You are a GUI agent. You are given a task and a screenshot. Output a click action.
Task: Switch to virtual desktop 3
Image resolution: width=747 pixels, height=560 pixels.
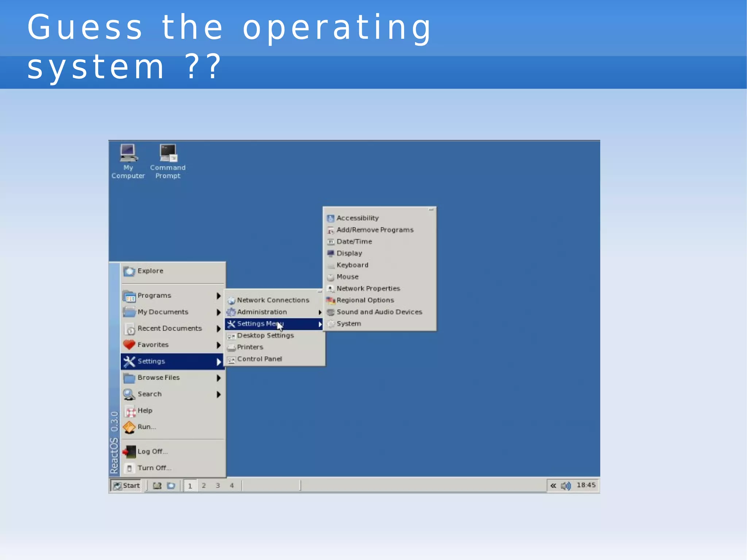pos(218,486)
